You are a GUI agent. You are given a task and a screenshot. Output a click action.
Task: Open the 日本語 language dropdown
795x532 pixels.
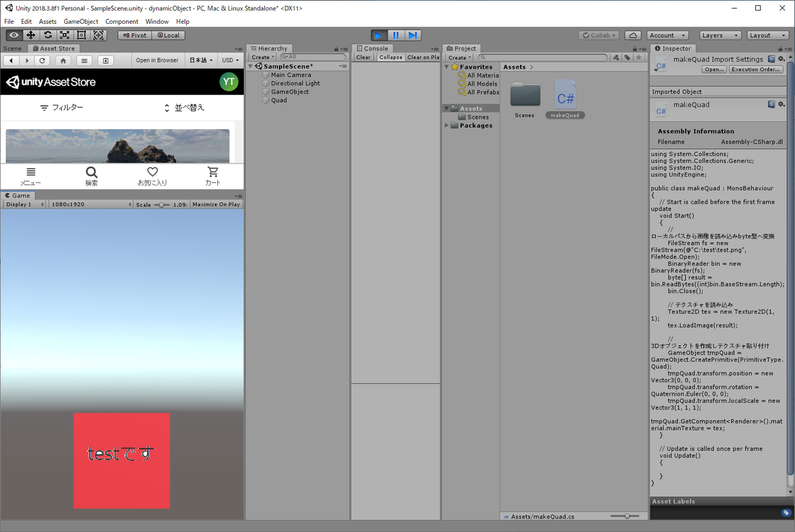tap(201, 60)
